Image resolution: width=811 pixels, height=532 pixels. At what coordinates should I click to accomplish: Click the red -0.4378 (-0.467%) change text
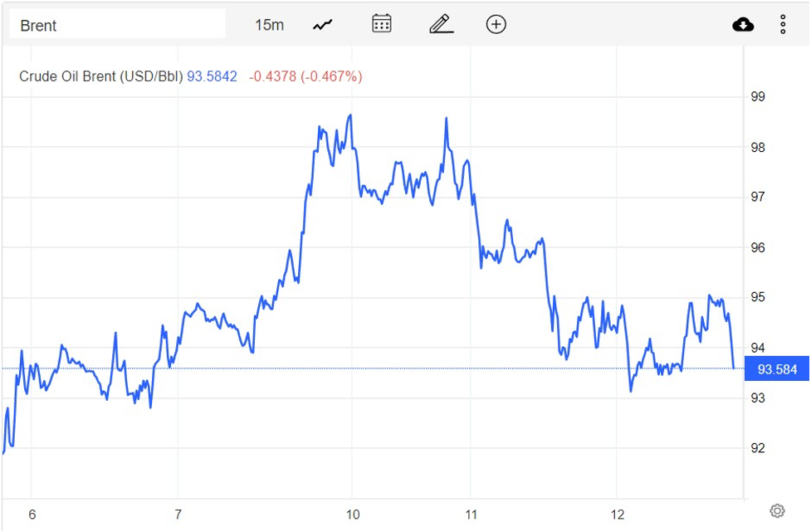305,76
